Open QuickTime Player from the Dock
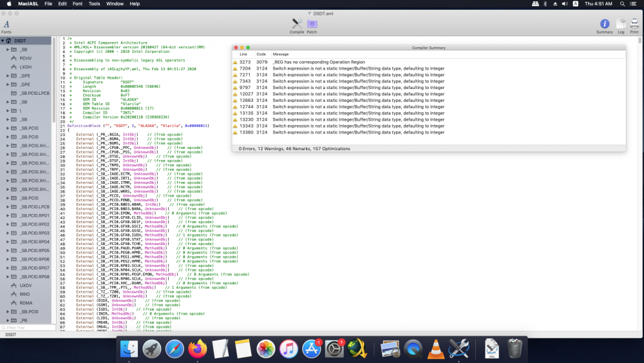Image resolution: width=644 pixels, height=363 pixels. (x=413, y=349)
